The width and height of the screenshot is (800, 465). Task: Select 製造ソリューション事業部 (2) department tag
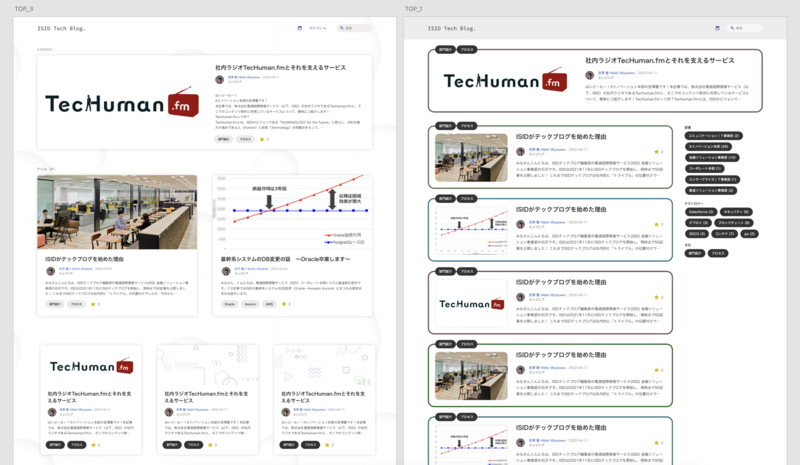(x=711, y=190)
